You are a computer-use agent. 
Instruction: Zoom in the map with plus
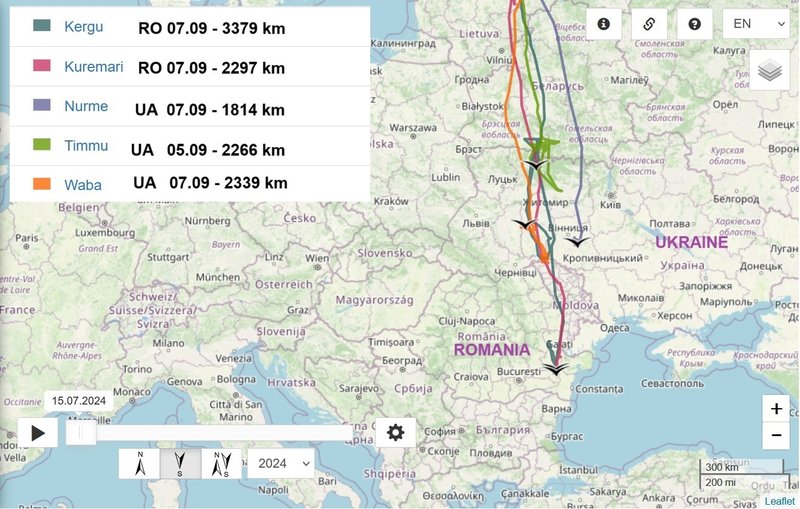776,409
